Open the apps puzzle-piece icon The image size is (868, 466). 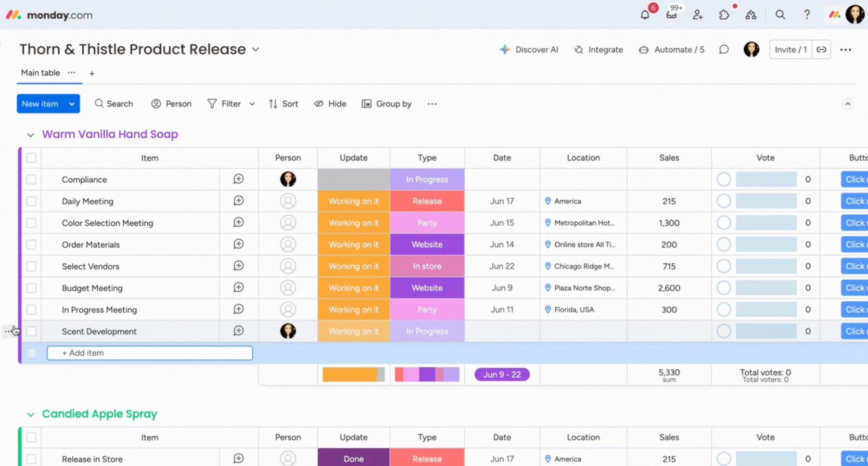(724, 15)
